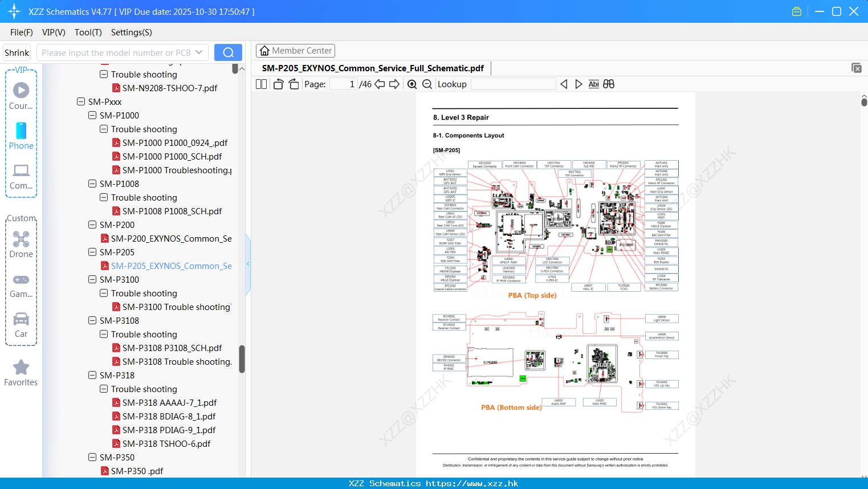Click the tree panel vertical scrollbar thumb
Viewport: 868px width, 489px height.
point(242,359)
